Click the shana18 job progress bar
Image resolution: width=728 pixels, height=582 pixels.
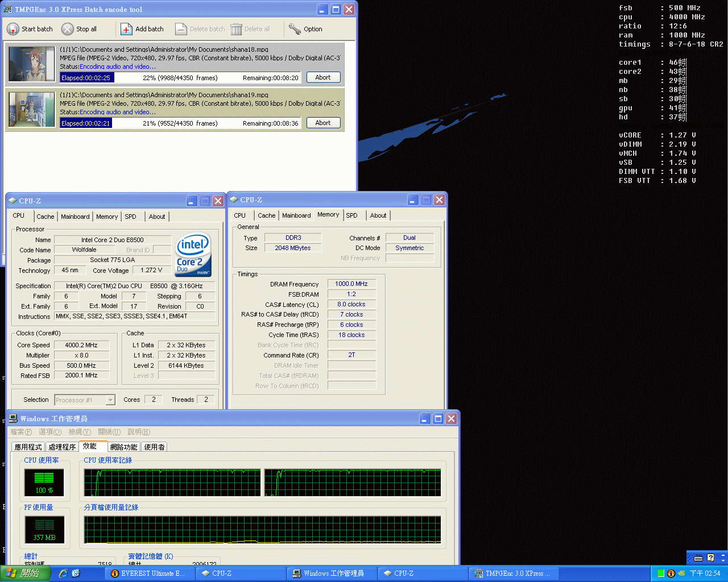tap(180, 78)
